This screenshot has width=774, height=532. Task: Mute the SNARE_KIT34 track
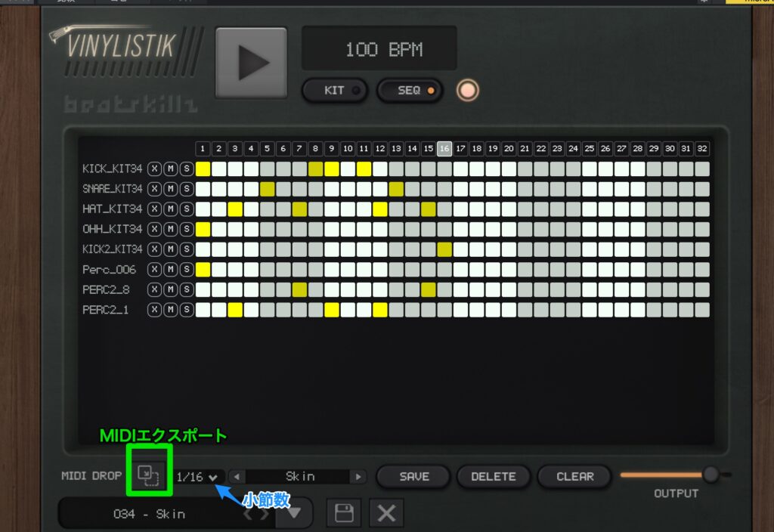[170, 189]
